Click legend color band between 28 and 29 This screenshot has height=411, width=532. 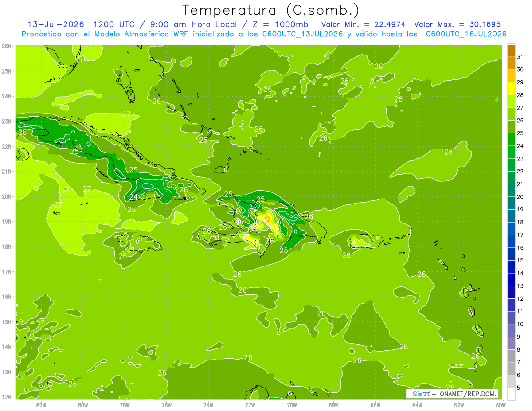(x=511, y=89)
